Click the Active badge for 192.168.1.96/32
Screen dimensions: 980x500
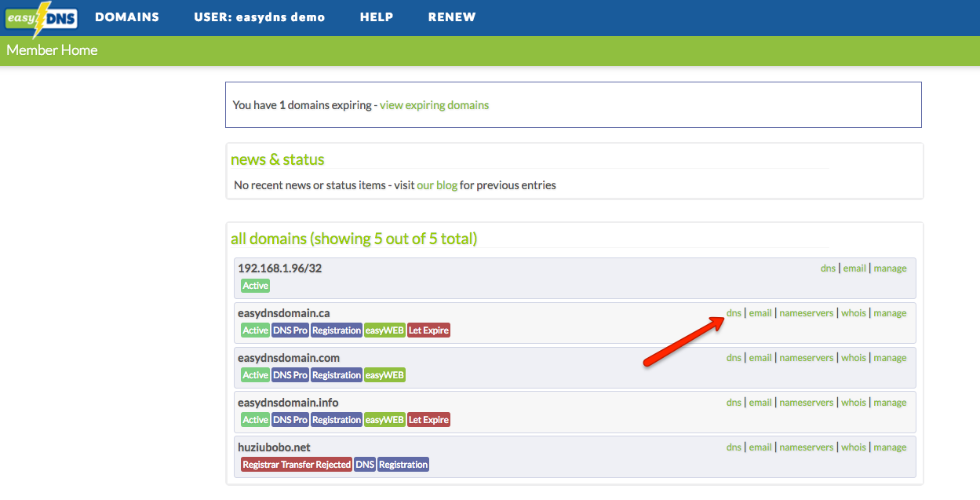[255, 286]
